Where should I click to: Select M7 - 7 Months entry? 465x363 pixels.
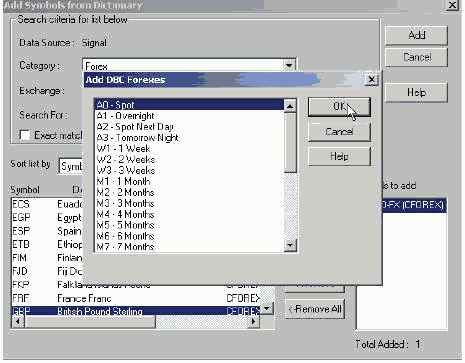(189, 247)
